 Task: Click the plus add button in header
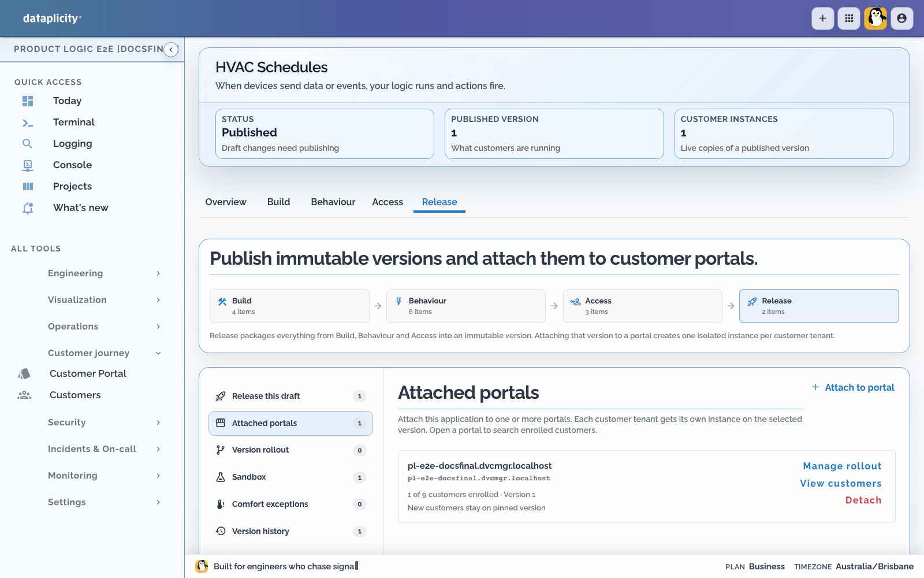point(822,18)
